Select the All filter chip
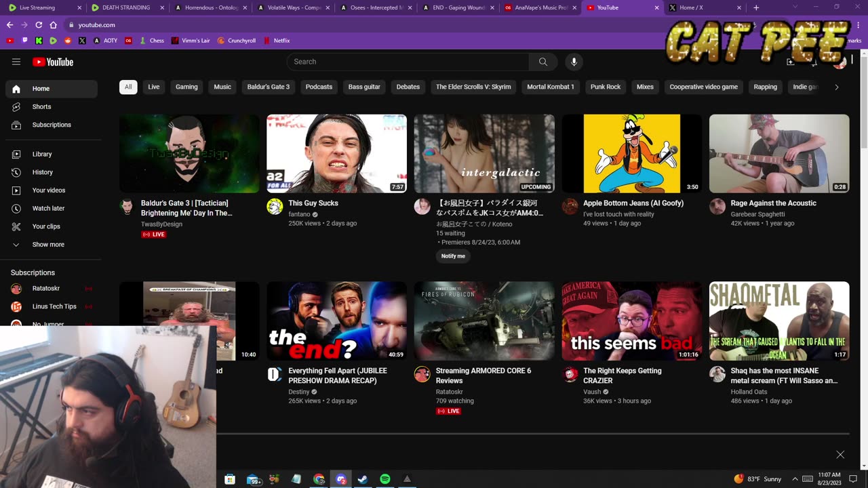This screenshot has height=488, width=868. click(128, 87)
